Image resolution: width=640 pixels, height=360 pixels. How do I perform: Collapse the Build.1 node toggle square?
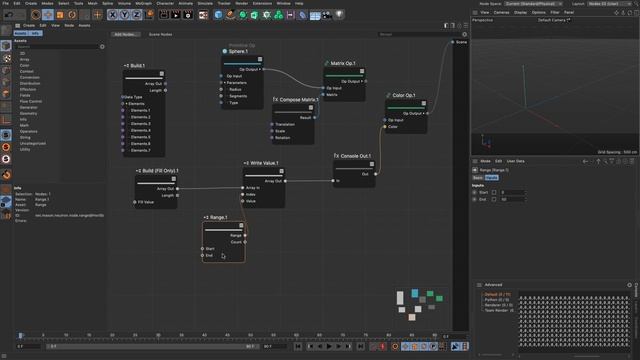(162, 74)
